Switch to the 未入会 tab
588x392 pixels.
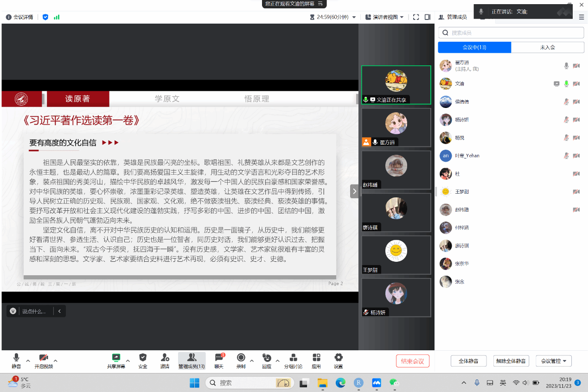click(547, 47)
